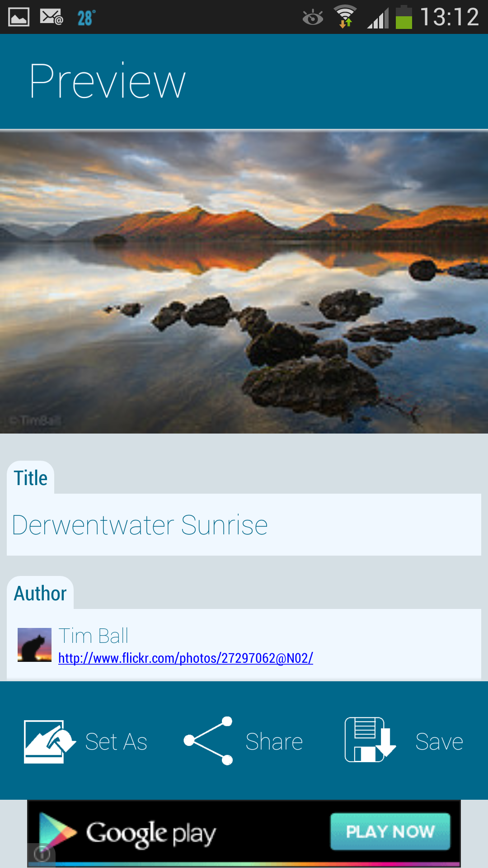Tap the Wi-Fi signal icon
Screen dimensions: 488x868
(345, 17)
